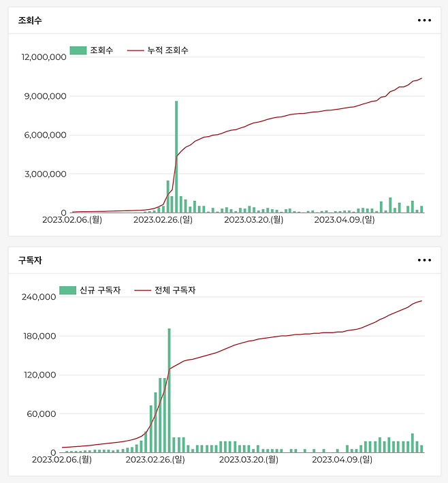Toggle the 전체 구독자 line series legend

coord(165,290)
